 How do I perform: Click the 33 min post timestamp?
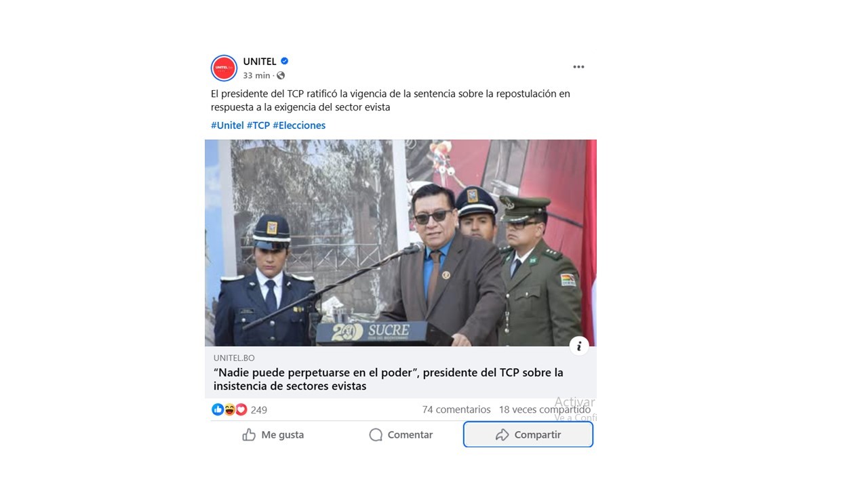click(256, 75)
